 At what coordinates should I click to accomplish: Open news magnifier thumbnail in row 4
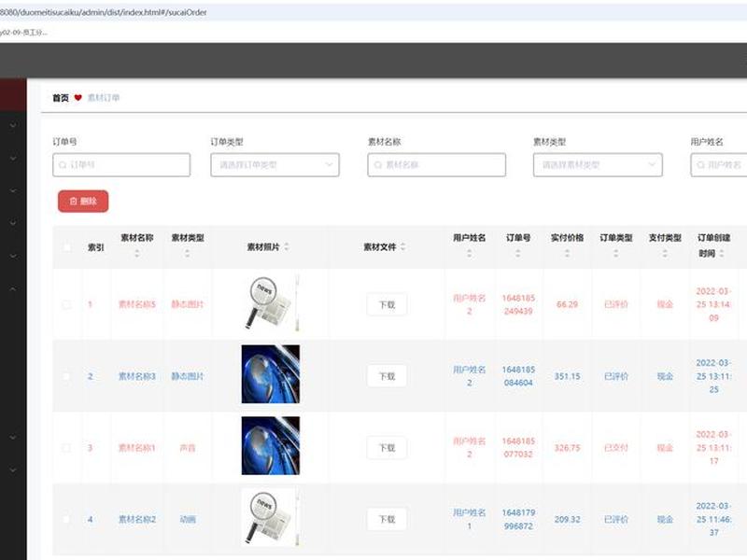pyautogui.click(x=271, y=517)
